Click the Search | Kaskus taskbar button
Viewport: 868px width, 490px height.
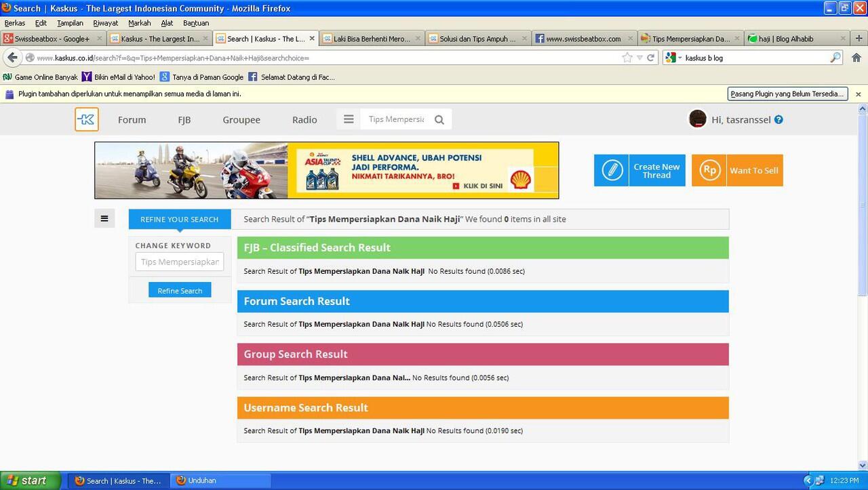click(x=119, y=481)
